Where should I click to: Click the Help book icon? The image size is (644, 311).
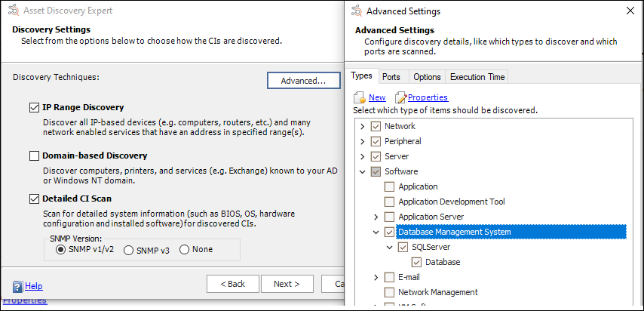pyautogui.click(x=18, y=286)
